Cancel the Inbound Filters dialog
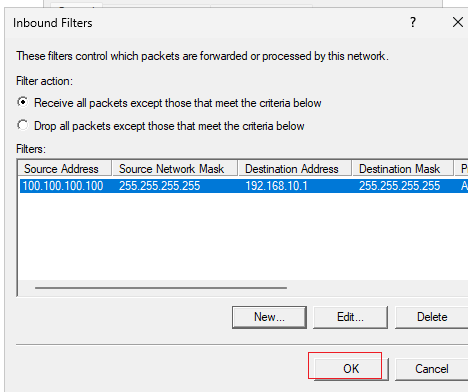The width and height of the screenshot is (468, 392). tap(432, 369)
